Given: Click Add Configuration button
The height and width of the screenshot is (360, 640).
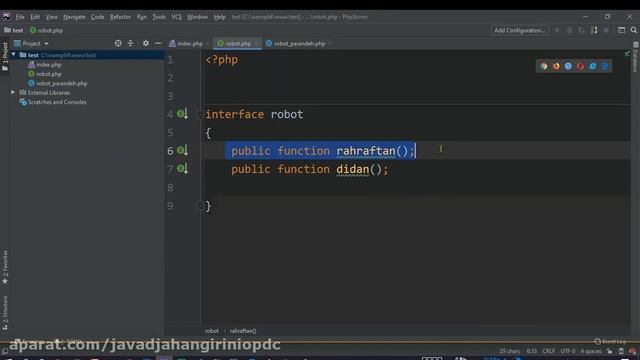Looking at the screenshot, I should [520, 30].
